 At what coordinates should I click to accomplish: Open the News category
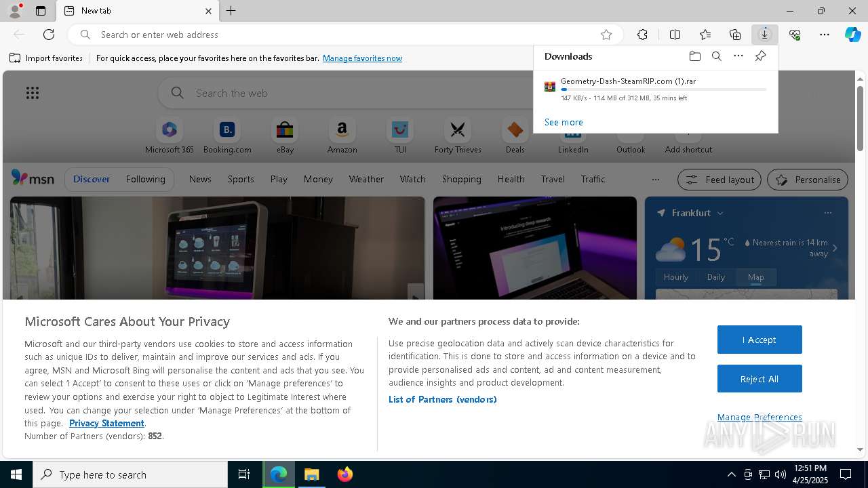pos(200,179)
